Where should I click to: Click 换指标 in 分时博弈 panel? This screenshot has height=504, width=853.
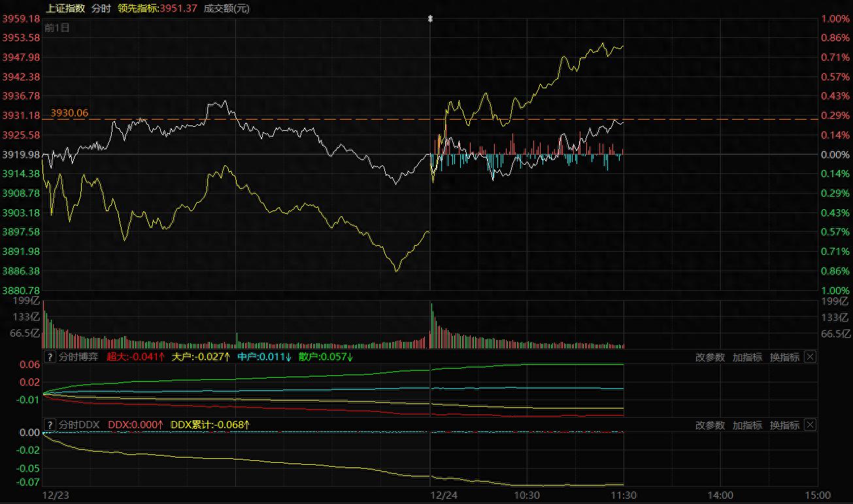[784, 358]
